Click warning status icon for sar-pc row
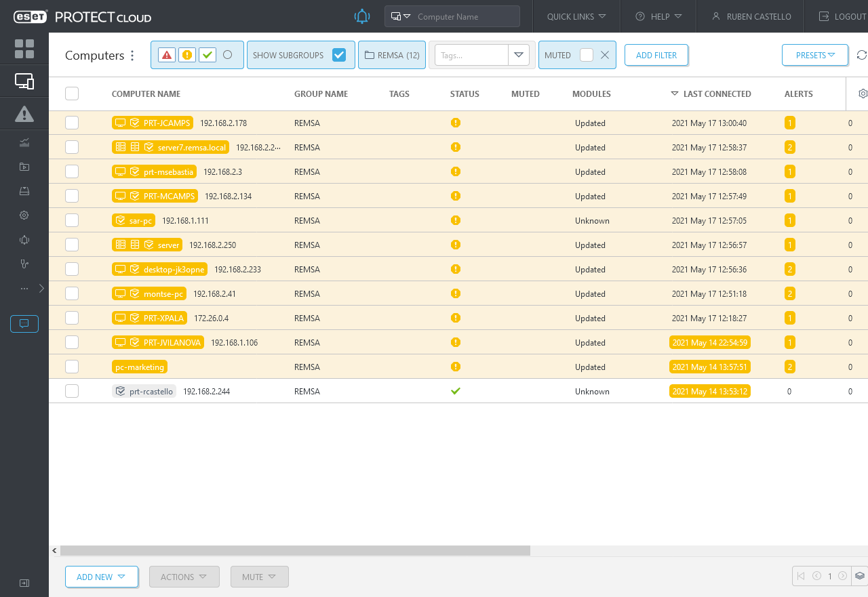868x597 pixels. [x=456, y=220]
